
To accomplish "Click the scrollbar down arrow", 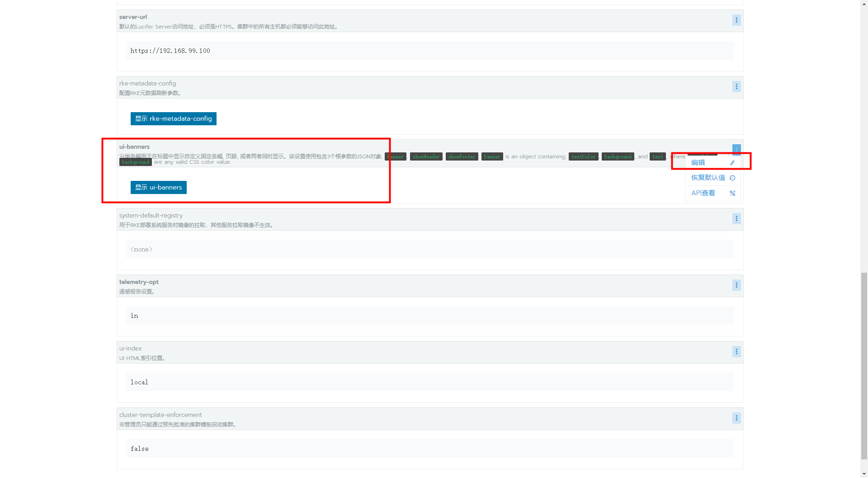I will pos(864,474).
